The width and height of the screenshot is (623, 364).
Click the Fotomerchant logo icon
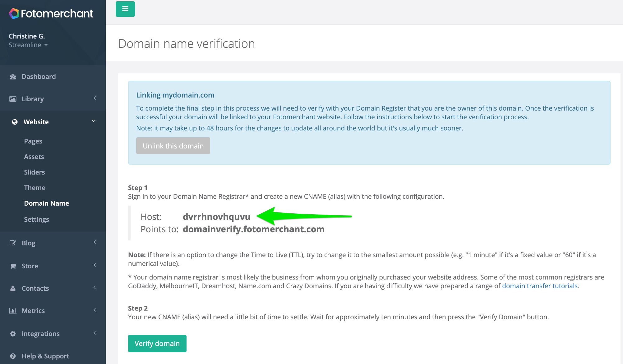14,13
